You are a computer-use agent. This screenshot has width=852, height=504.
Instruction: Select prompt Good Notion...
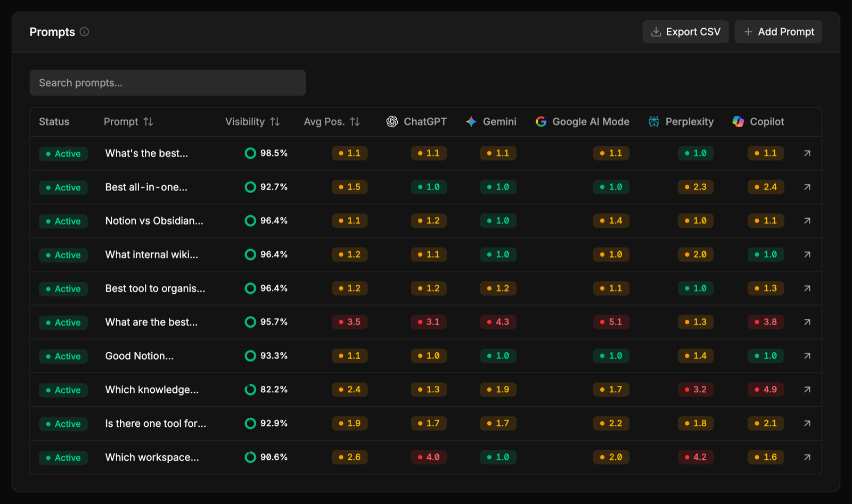139,356
